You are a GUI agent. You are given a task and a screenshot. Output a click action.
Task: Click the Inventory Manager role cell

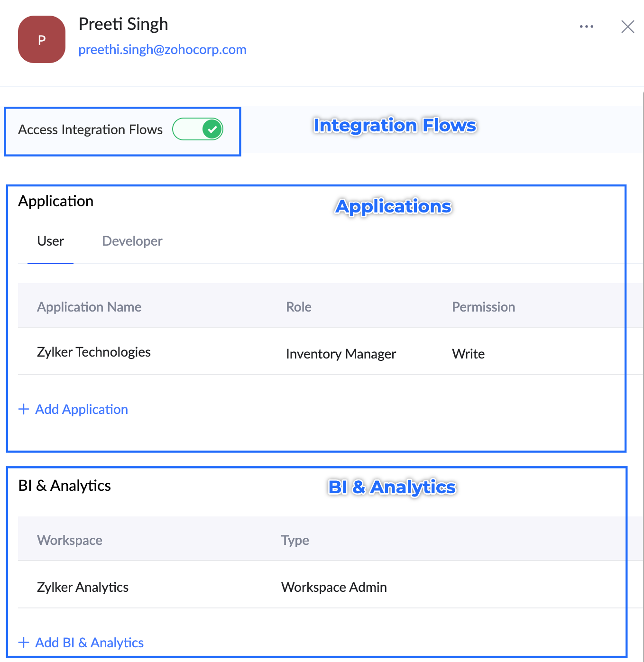pos(341,354)
